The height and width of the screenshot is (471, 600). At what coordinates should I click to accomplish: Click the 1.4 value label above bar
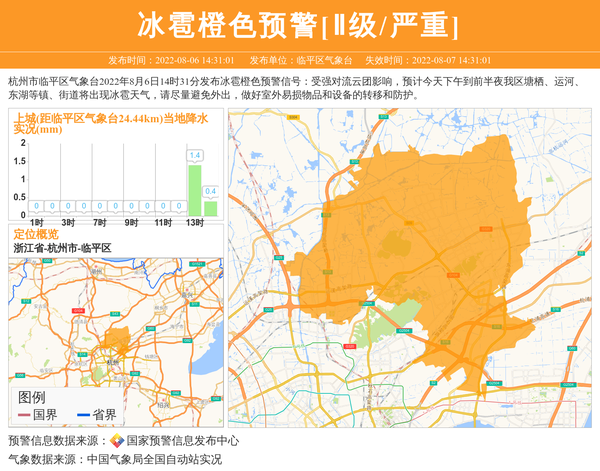195,156
